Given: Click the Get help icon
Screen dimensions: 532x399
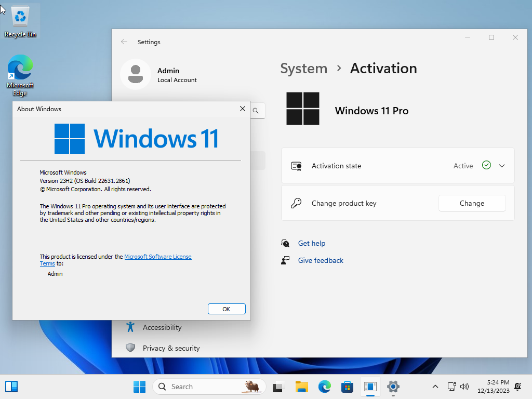Looking at the screenshot, I should coord(285,243).
